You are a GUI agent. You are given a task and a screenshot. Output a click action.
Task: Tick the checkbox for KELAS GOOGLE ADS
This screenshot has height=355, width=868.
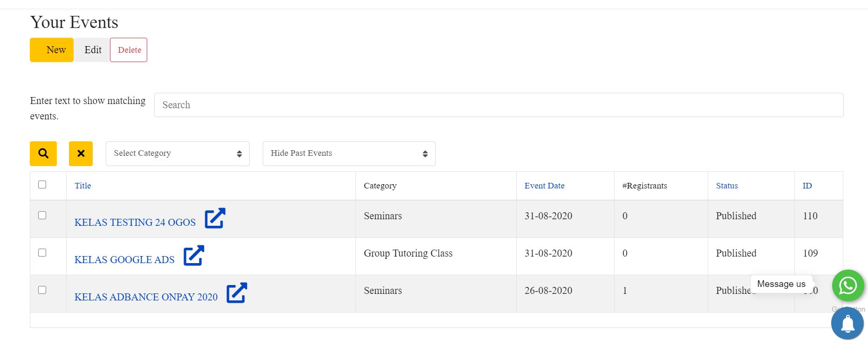(42, 253)
